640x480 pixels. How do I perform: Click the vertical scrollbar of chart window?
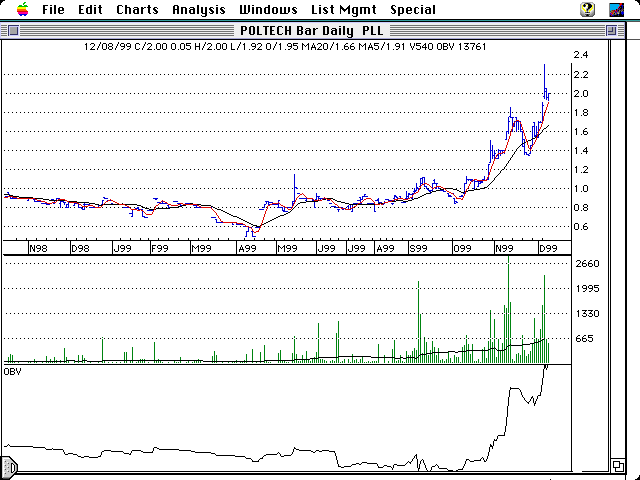(618, 249)
